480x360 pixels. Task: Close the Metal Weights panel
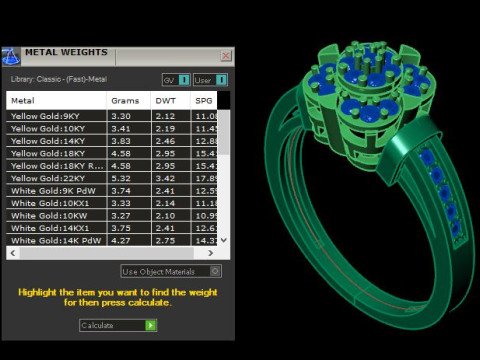[226, 56]
